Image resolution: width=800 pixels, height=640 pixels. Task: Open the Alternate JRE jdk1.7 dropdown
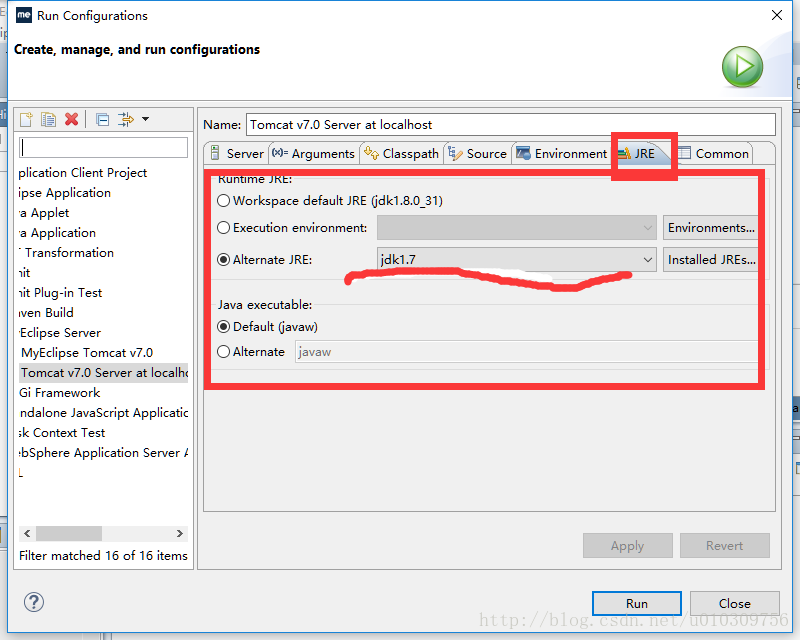pyautogui.click(x=516, y=260)
